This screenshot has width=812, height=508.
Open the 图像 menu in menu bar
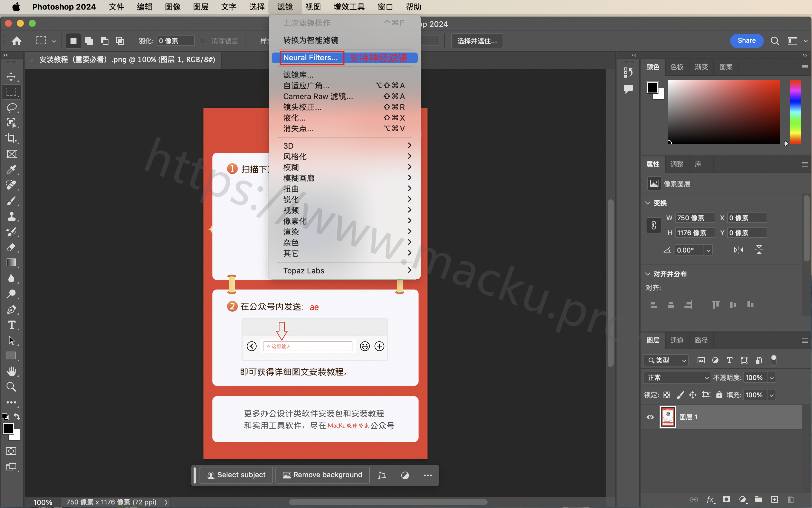coord(173,7)
